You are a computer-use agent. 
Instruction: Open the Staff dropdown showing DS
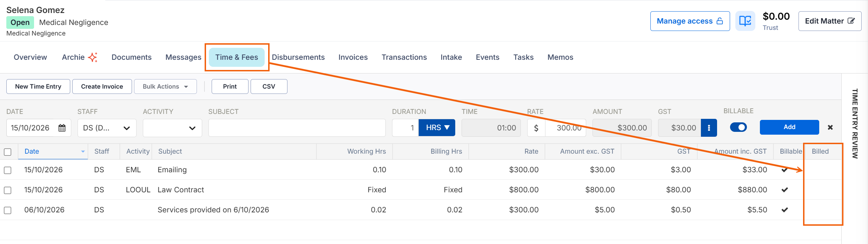click(x=107, y=128)
